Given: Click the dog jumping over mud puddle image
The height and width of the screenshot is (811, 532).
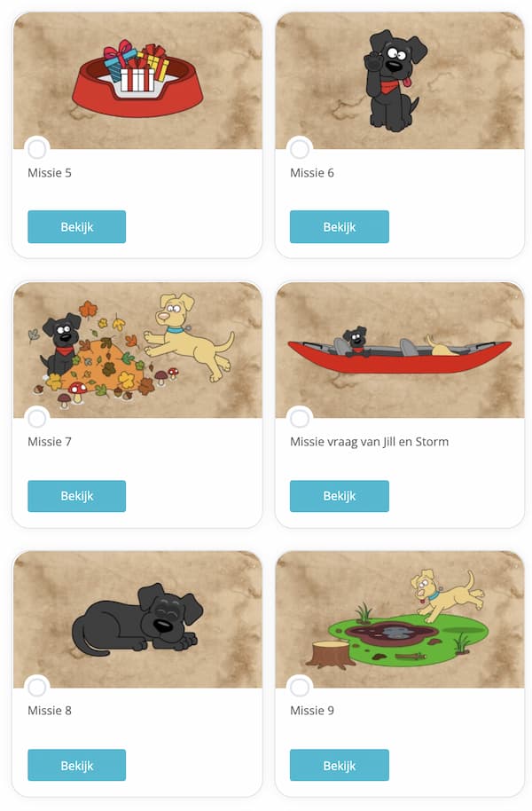Looking at the screenshot, I should point(400,619).
